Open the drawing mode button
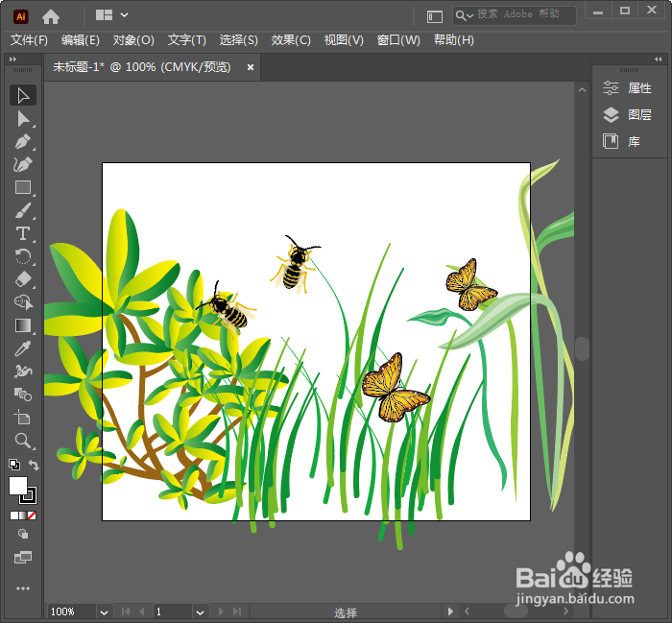Image resolution: width=672 pixels, height=623 pixels. click(x=23, y=534)
